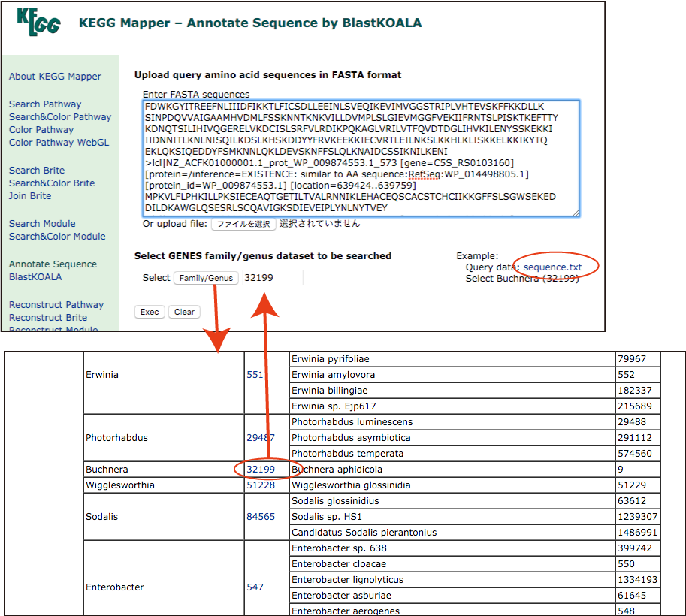
Task: Click the file chooser button for upload
Action: (243, 224)
